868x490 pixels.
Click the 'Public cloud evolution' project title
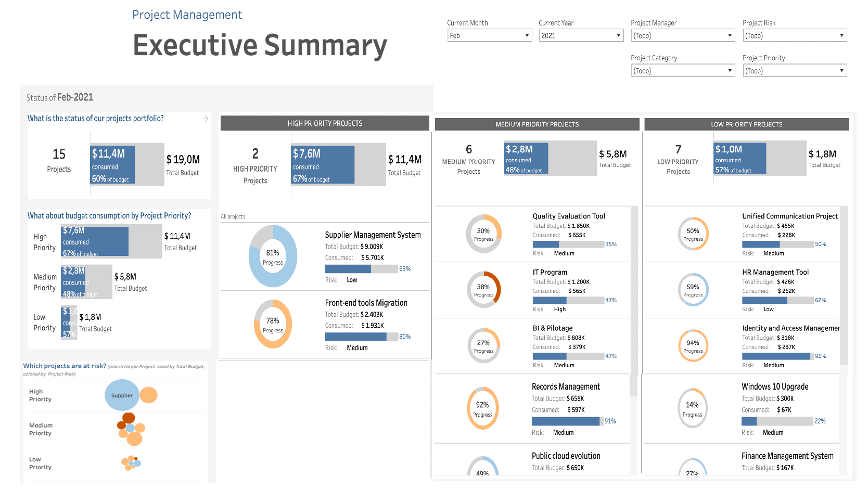(566, 456)
